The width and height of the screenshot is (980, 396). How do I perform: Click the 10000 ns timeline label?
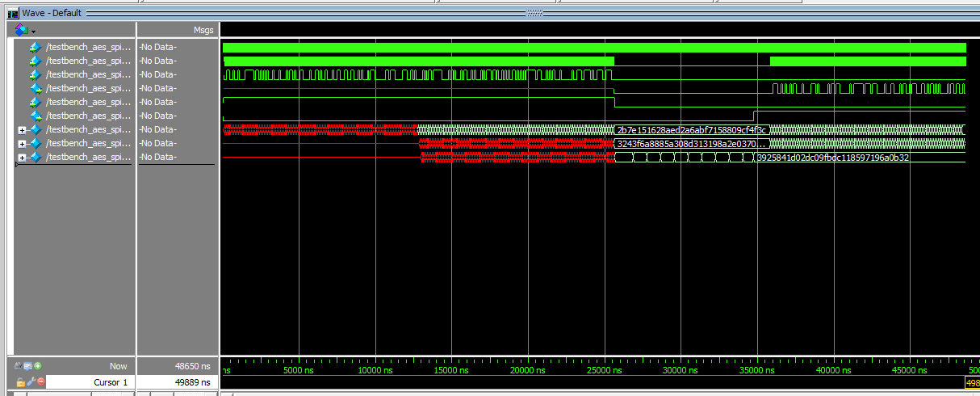click(377, 370)
